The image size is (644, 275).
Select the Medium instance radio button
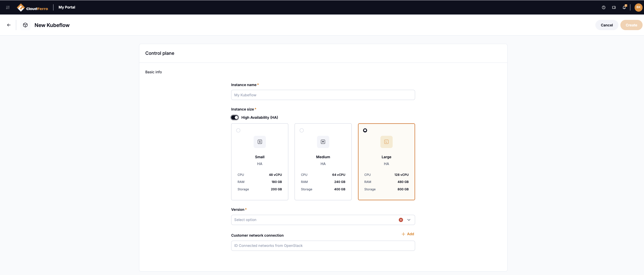302,130
